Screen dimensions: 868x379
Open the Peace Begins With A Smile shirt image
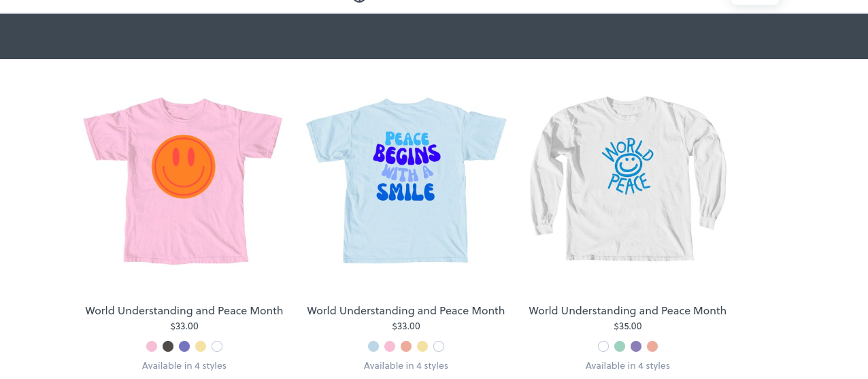tap(406, 180)
